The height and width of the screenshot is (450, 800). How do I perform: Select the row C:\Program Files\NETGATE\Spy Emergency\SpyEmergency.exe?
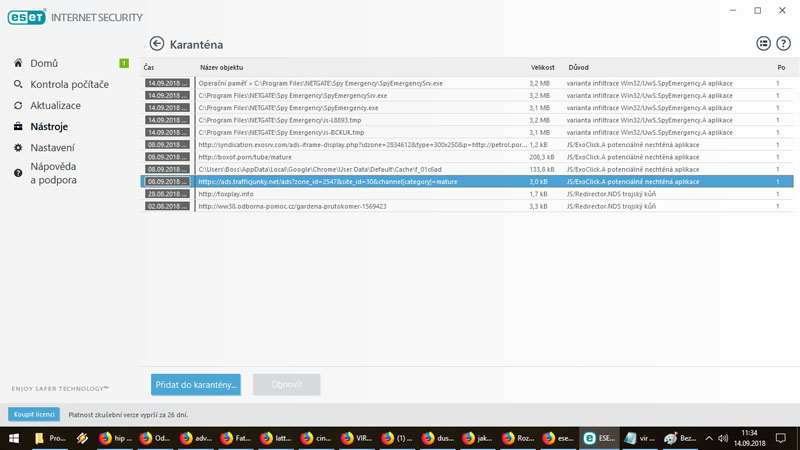click(x=467, y=108)
